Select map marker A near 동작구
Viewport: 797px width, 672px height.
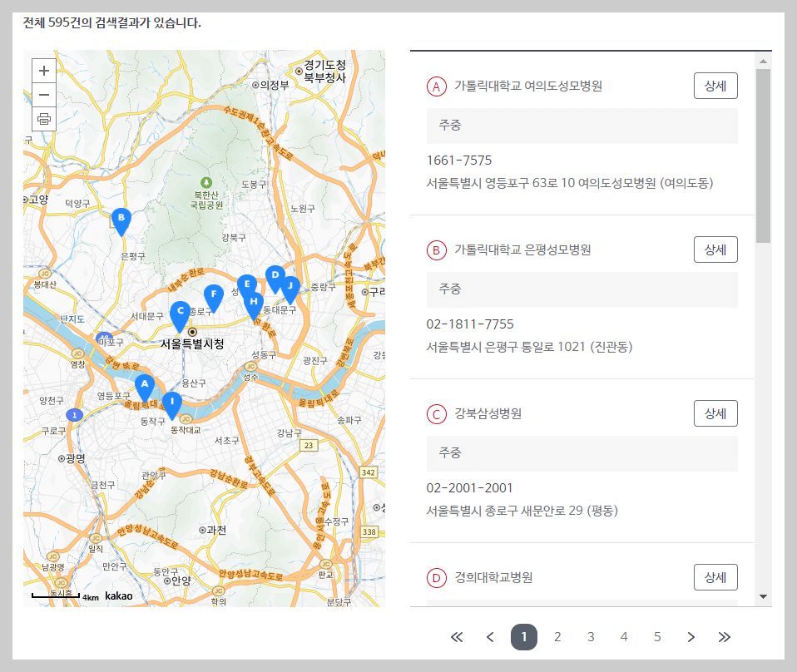145,384
